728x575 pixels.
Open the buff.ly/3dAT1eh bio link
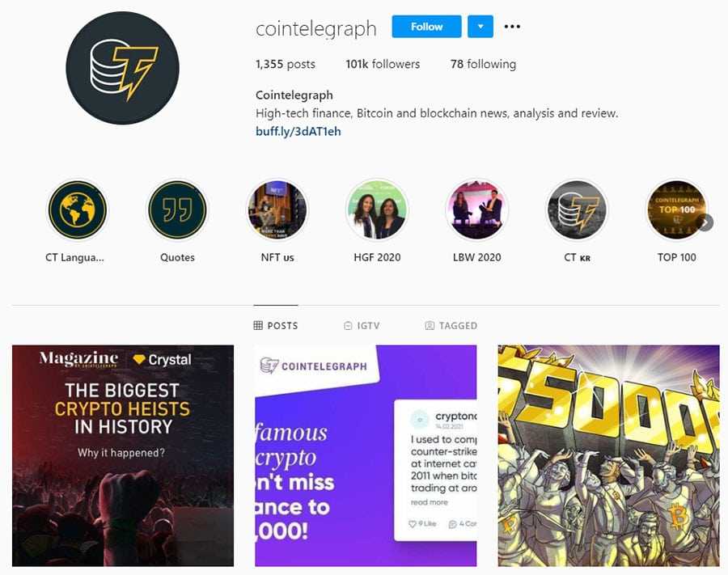coord(298,131)
